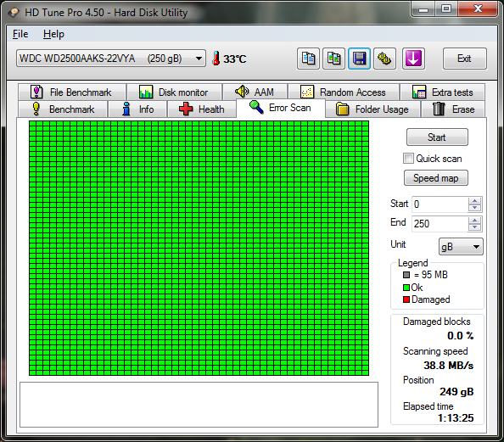Switch to the Benchmark tab
Viewport: 504px width, 442px height.
63,109
